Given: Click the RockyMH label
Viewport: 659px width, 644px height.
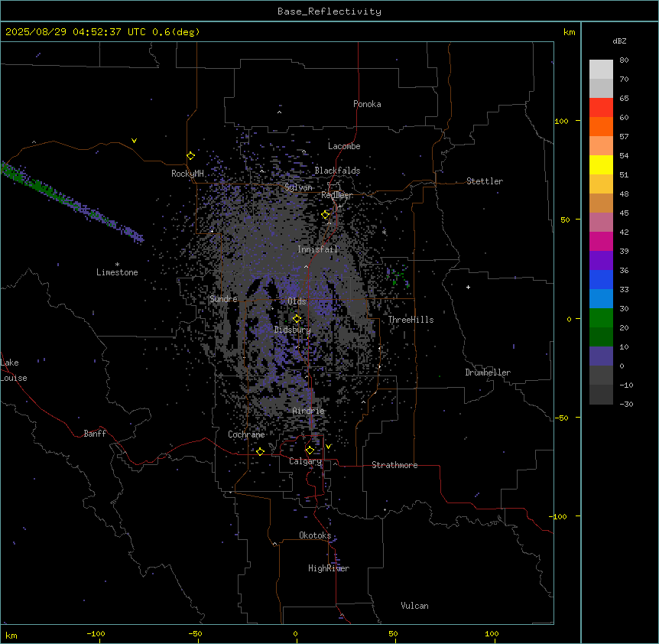Looking at the screenshot, I should pos(187,174).
